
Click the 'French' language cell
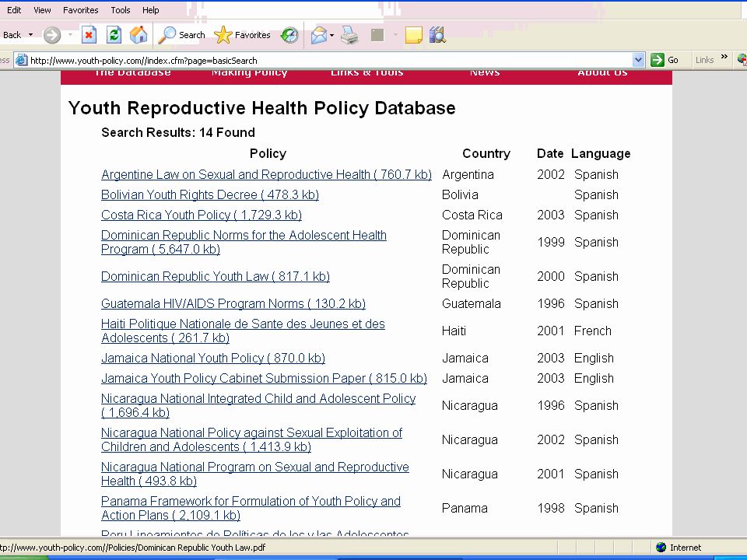tap(593, 331)
